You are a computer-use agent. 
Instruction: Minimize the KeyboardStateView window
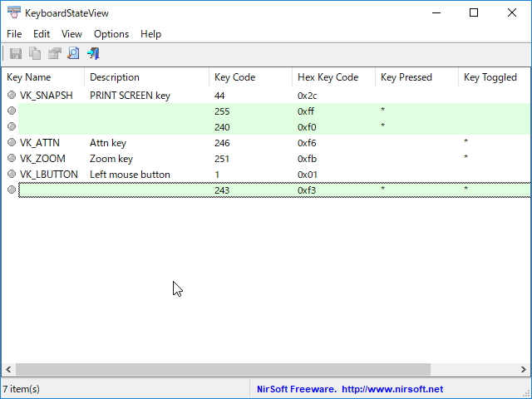point(436,13)
